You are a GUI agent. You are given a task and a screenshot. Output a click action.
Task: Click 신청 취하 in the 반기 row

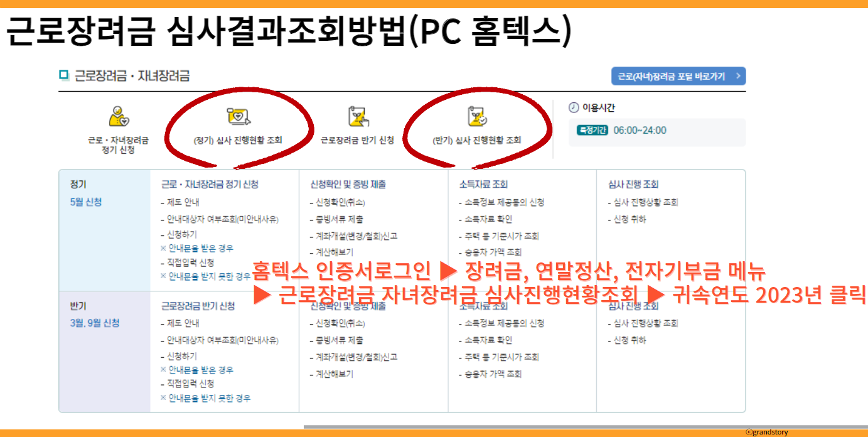click(x=627, y=340)
